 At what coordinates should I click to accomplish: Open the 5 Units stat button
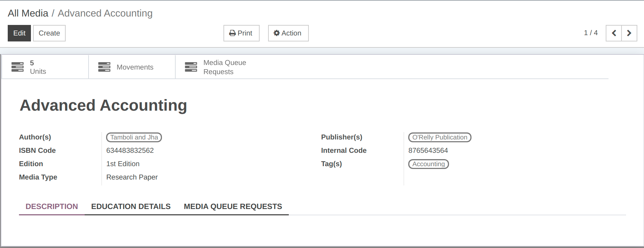[x=45, y=67]
